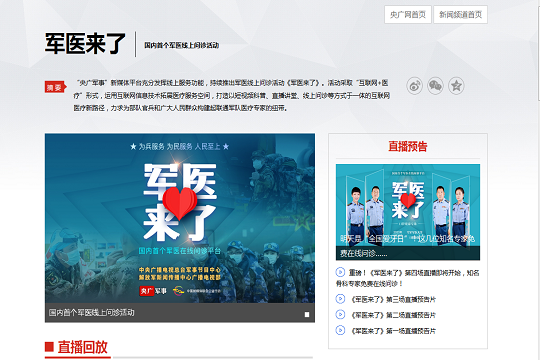
Task: Click the star favorite share icon
Action: coord(456,85)
